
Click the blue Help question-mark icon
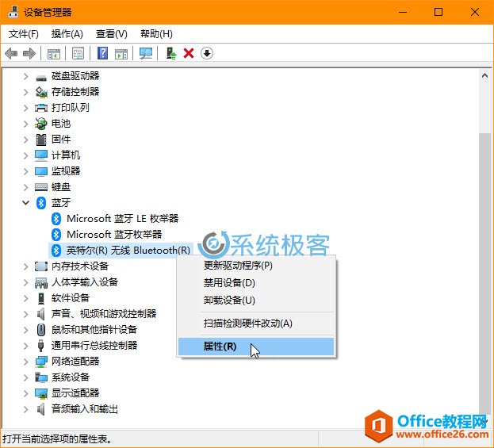(x=103, y=53)
